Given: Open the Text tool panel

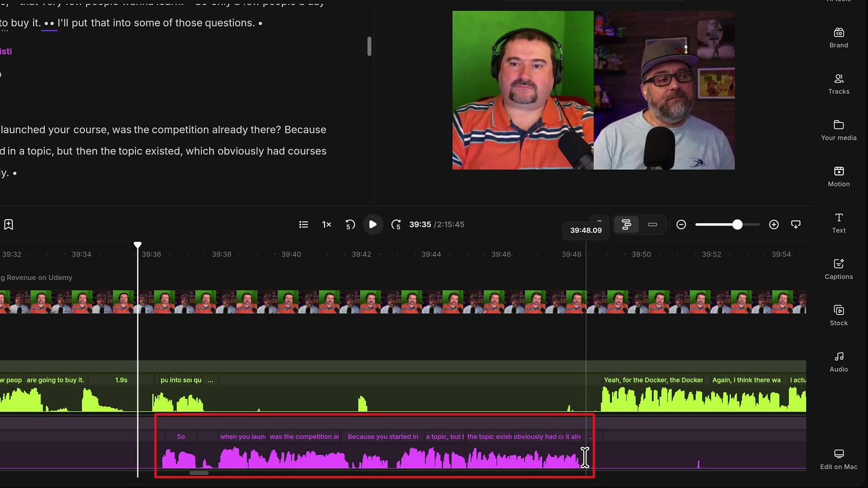Looking at the screenshot, I should [x=839, y=223].
